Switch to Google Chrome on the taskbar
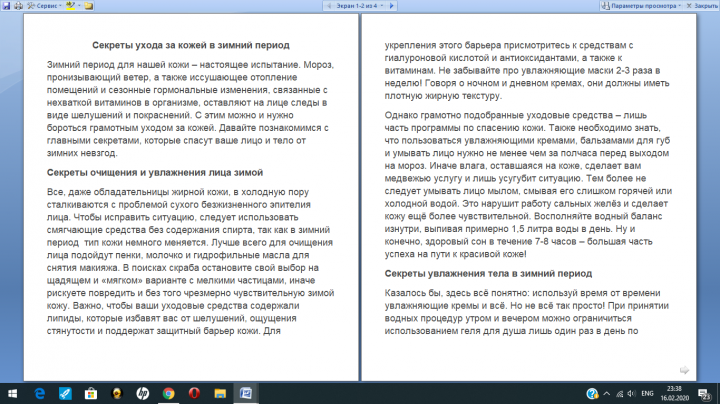This screenshot has width=720, height=404. click(x=169, y=393)
